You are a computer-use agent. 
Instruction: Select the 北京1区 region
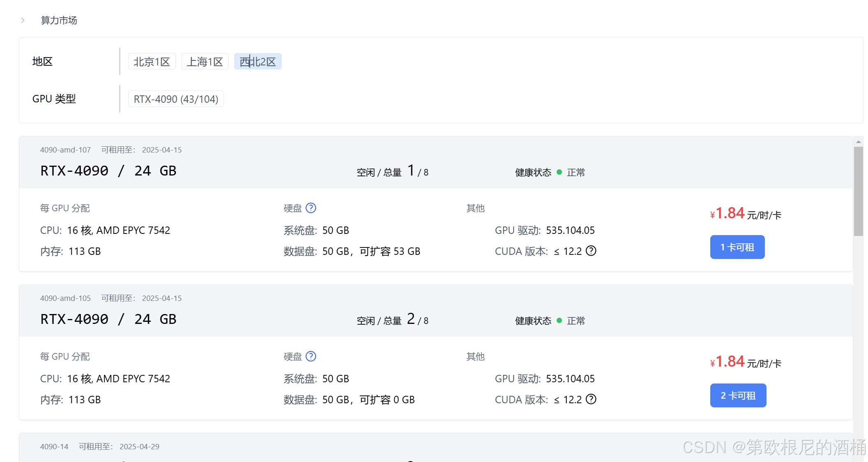click(152, 62)
